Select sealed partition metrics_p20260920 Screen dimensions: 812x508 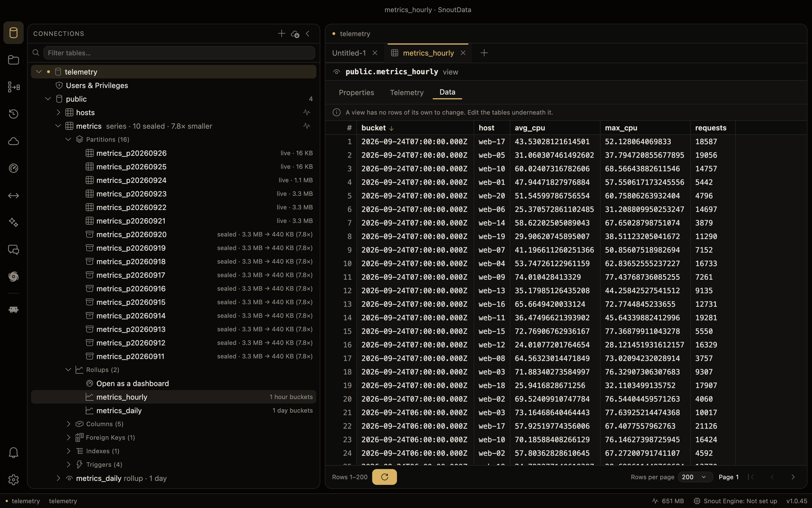173,235
